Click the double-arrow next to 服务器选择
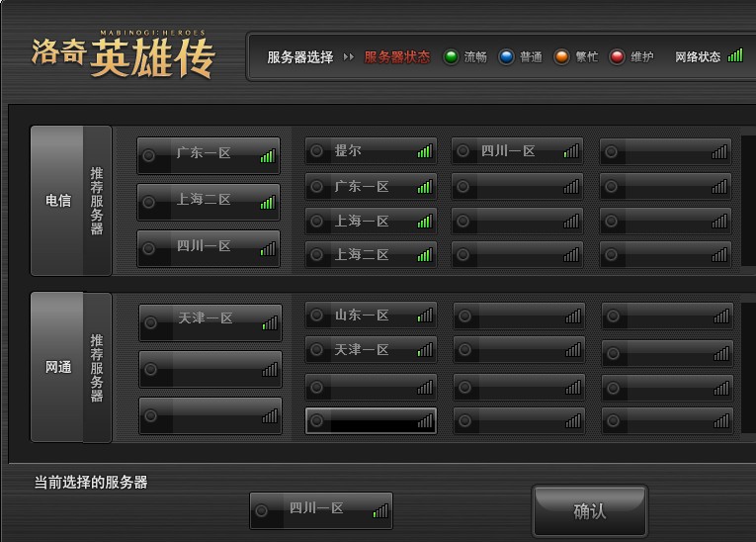This screenshot has width=756, height=542. [x=349, y=57]
